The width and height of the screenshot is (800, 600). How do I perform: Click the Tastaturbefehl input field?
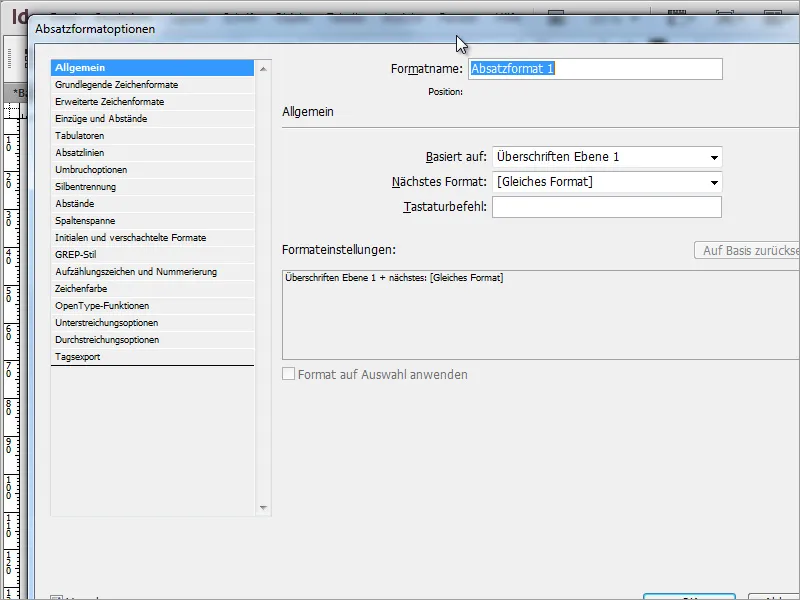607,207
